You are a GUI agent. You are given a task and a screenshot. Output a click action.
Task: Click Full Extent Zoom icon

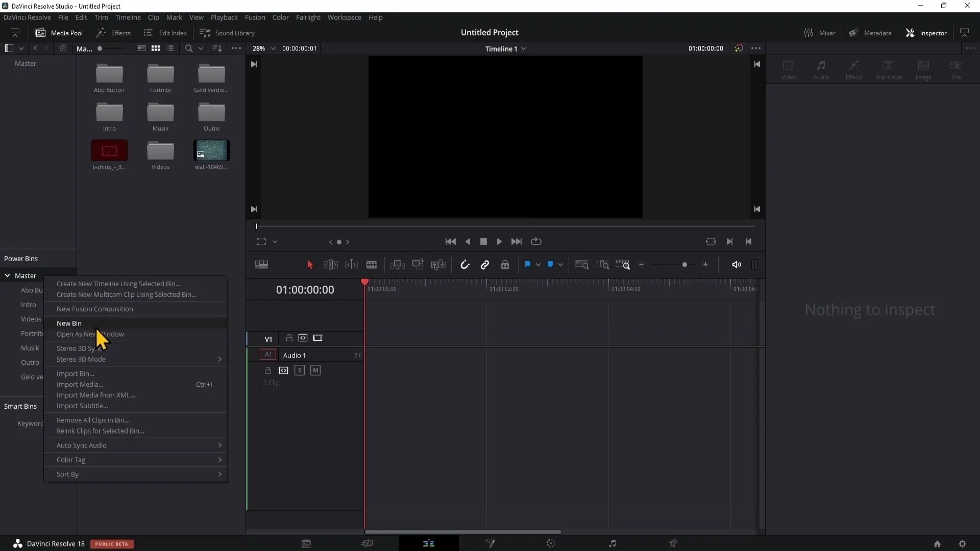[x=581, y=265]
